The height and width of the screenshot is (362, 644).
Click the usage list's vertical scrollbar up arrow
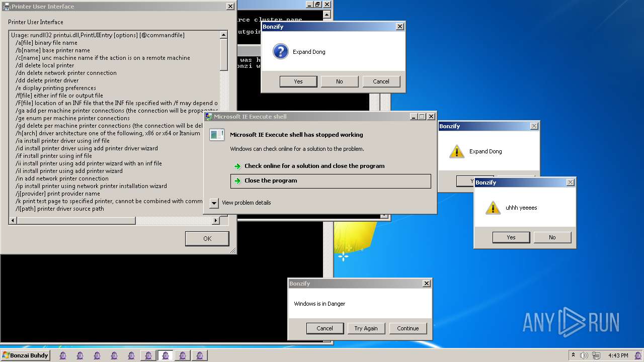(x=224, y=35)
